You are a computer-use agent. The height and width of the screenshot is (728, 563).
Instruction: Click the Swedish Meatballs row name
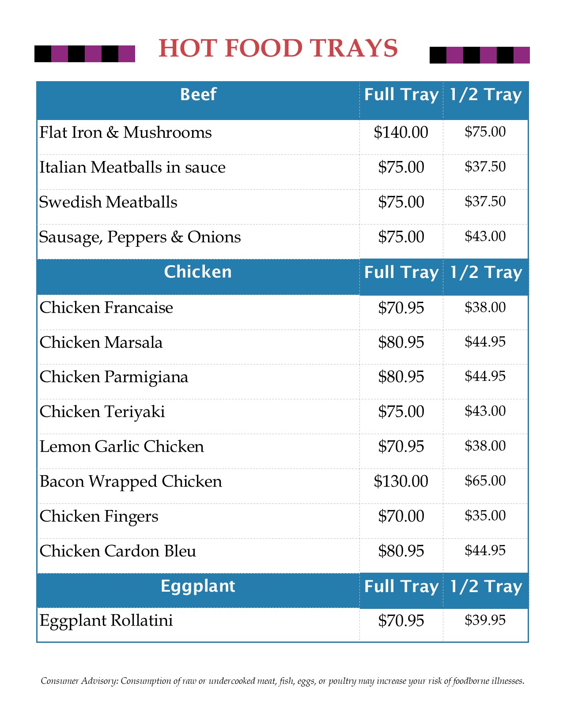pyautogui.click(x=108, y=202)
